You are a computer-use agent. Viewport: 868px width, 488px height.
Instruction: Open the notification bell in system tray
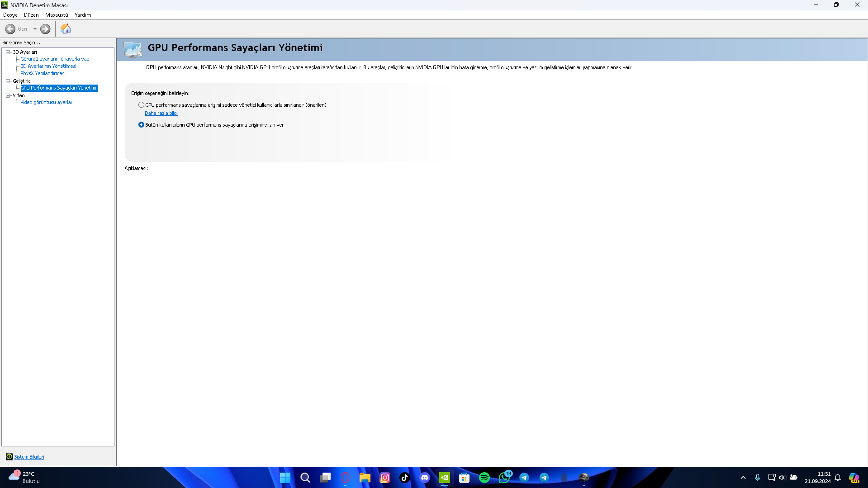pos(838,478)
